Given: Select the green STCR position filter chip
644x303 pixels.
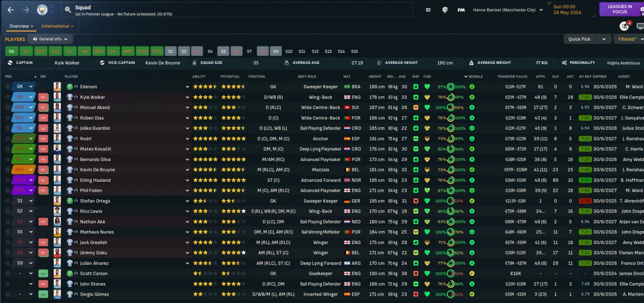Looking at the screenshot, I should tap(143, 51).
